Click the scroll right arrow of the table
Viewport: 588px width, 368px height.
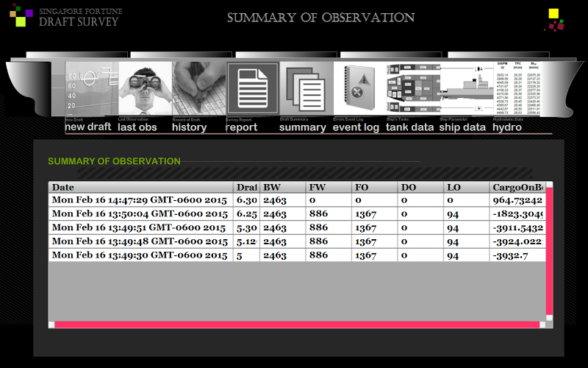[x=542, y=325]
